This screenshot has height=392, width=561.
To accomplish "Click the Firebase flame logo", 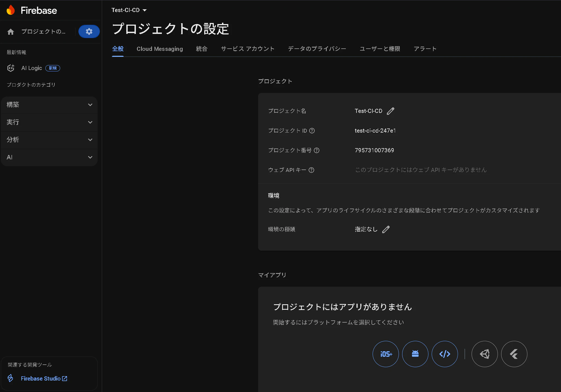I will 11,10.
